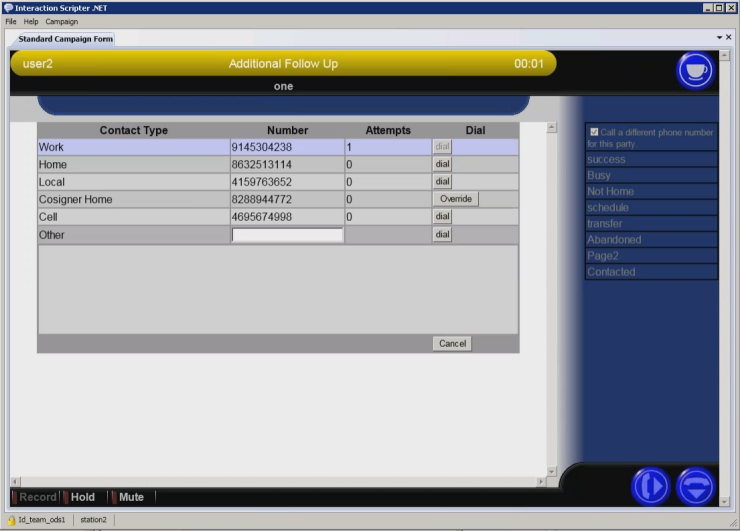The image size is (740, 531).
Task: Click the skip call round icon
Action: 650,486
